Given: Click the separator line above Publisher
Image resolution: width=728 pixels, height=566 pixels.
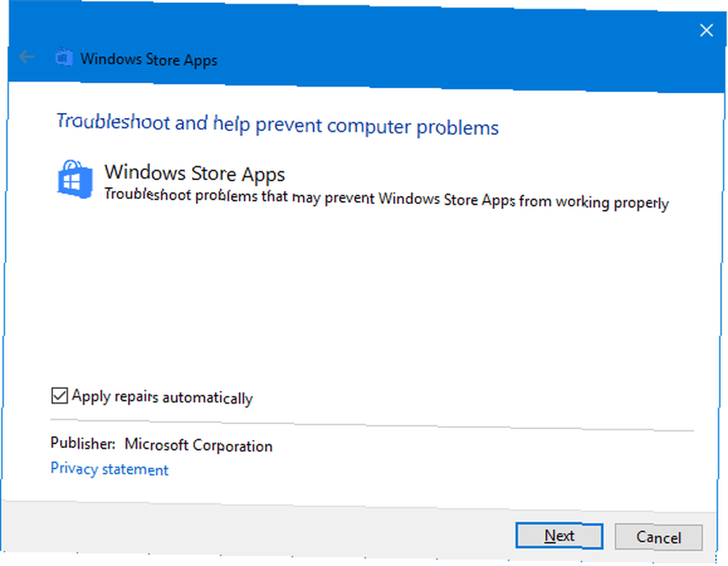Looking at the screenshot, I should [x=371, y=425].
